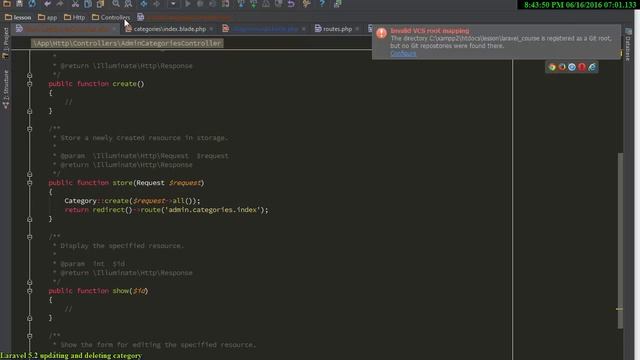The image size is (640, 360).
Task: Collapse the show() function fold marker
Action: (29, 291)
